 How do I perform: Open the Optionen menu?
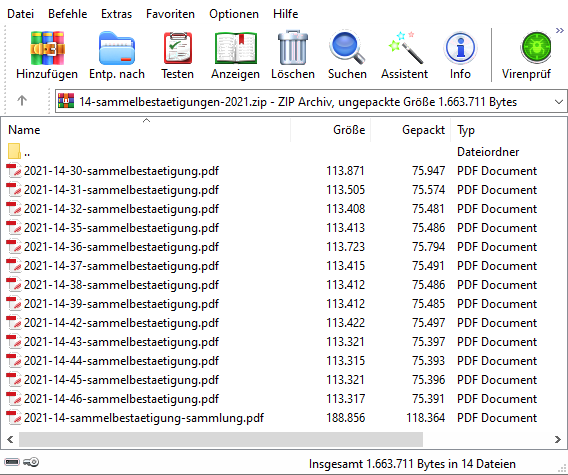tap(234, 14)
